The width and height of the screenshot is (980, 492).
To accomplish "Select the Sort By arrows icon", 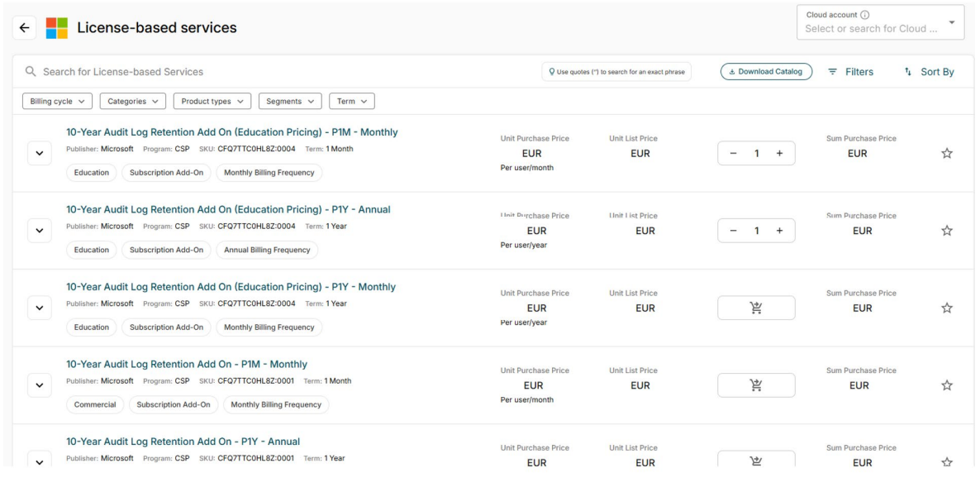I will point(908,72).
